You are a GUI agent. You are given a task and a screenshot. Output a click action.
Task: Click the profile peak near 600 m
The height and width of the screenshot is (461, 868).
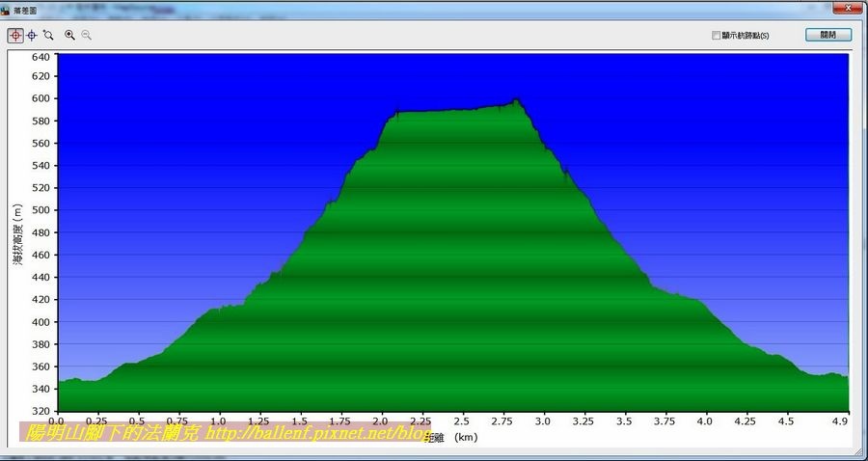516,100
